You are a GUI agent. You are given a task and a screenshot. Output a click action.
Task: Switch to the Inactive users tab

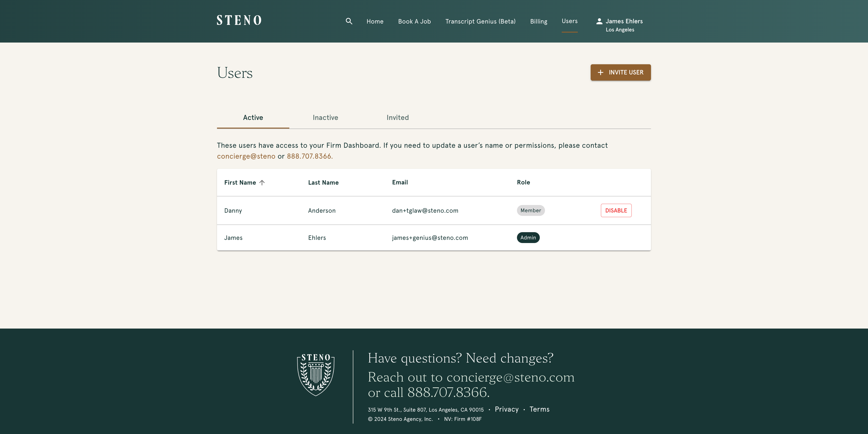325,117
